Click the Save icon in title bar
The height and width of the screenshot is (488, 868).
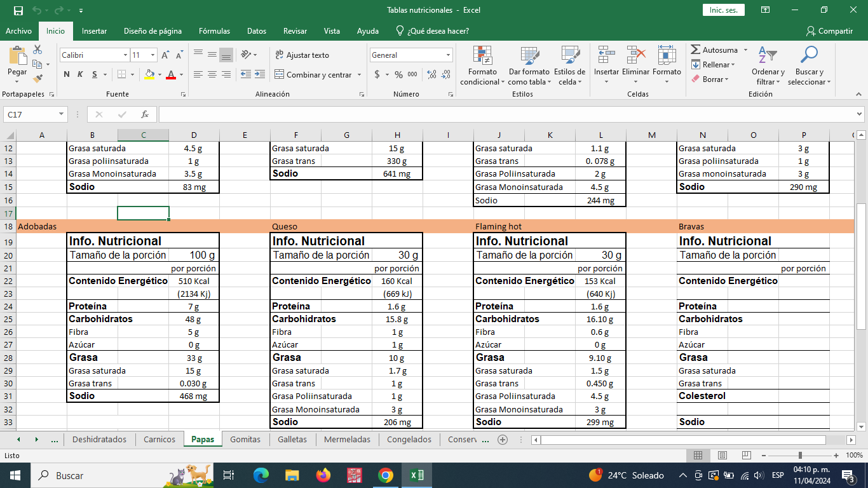click(x=18, y=10)
